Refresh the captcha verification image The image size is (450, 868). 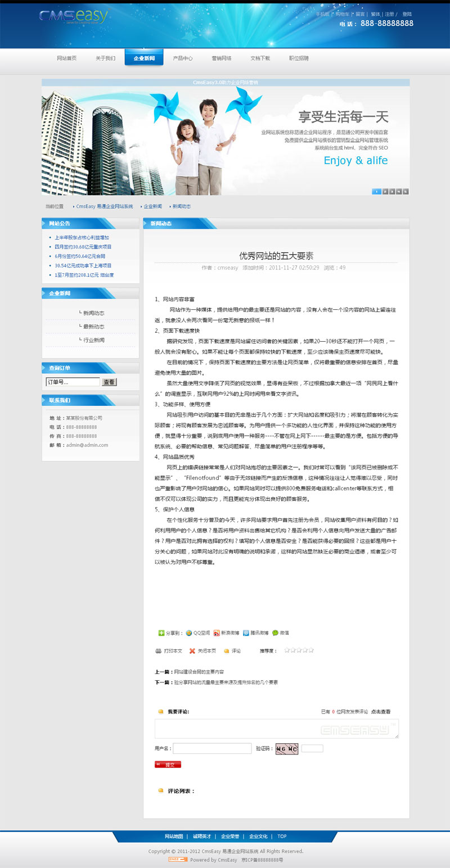[286, 749]
